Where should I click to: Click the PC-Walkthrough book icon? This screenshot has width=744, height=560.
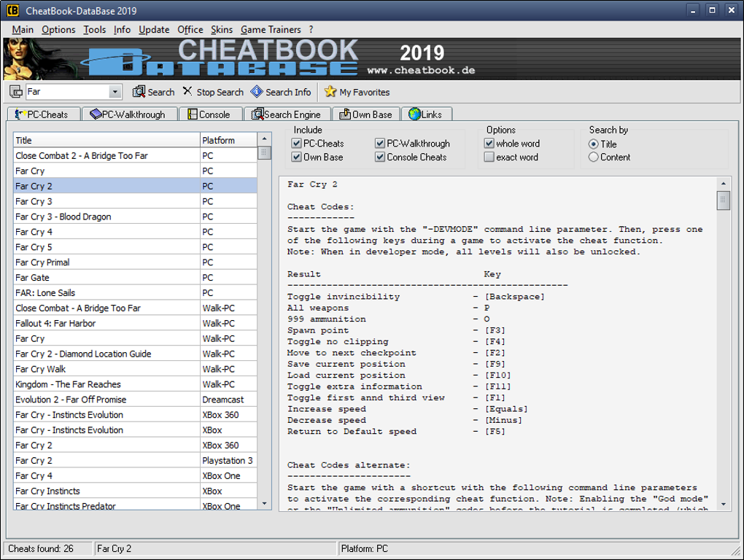[96, 114]
